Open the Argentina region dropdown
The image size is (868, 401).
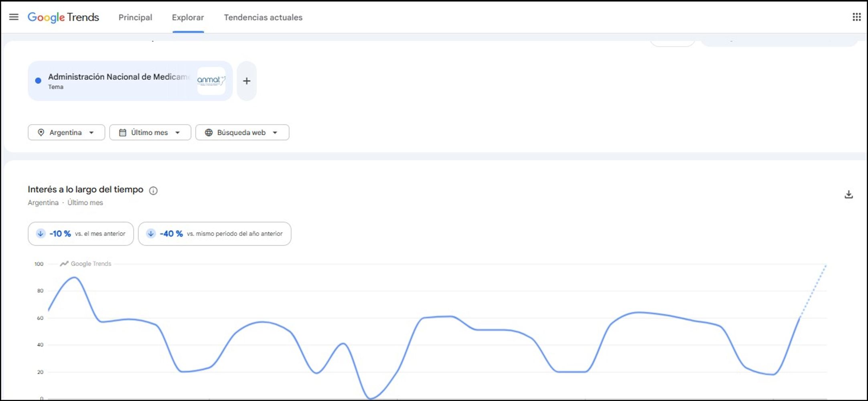[x=67, y=132]
